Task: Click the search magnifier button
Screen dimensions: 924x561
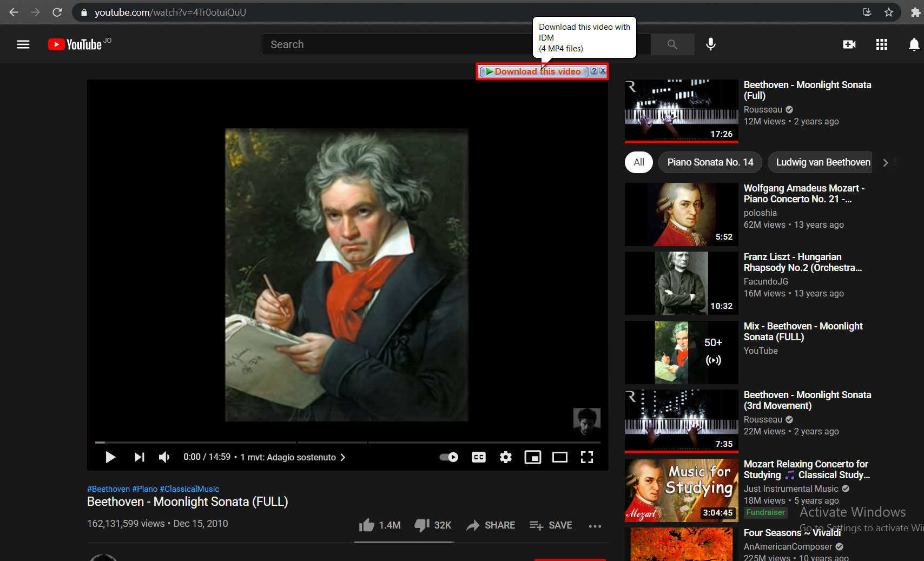Action: 672,44
